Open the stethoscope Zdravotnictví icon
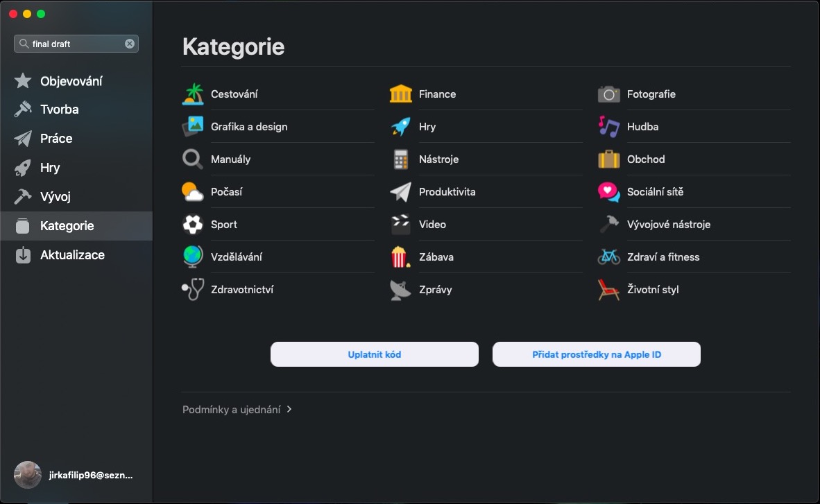Image resolution: width=820 pixels, height=504 pixels. [193, 290]
